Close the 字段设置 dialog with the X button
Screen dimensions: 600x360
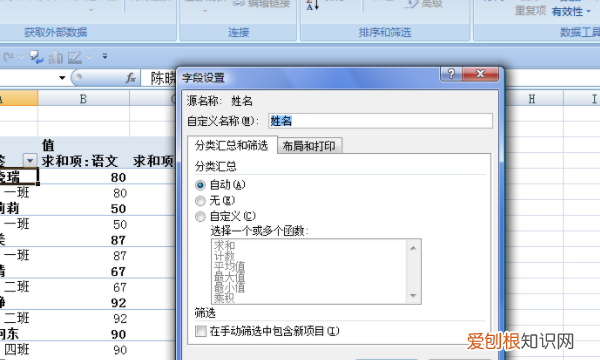pos(481,73)
